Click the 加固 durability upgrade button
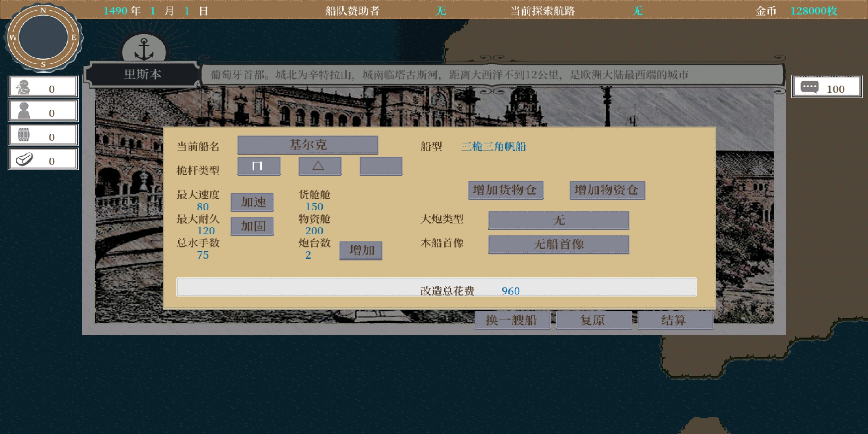 [252, 226]
